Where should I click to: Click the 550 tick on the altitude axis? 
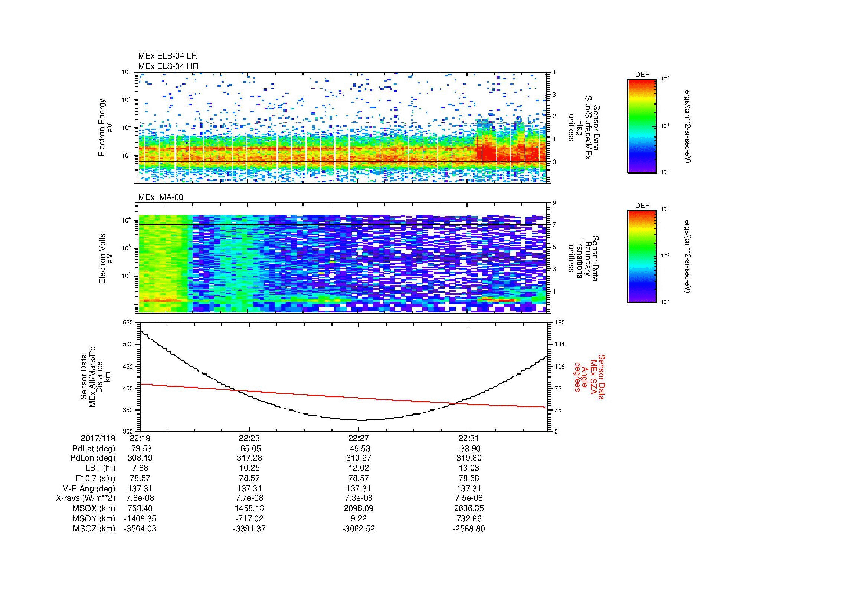click(128, 322)
